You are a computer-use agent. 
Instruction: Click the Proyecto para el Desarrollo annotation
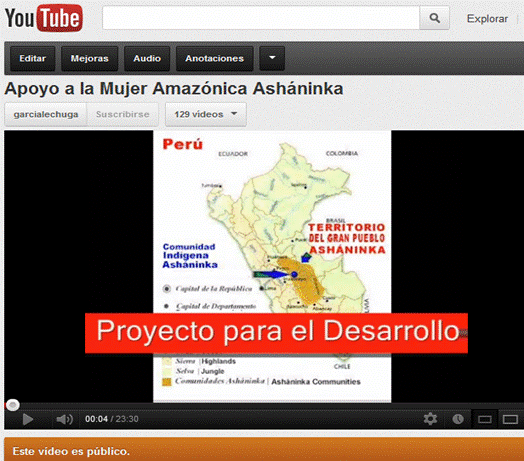276,333
